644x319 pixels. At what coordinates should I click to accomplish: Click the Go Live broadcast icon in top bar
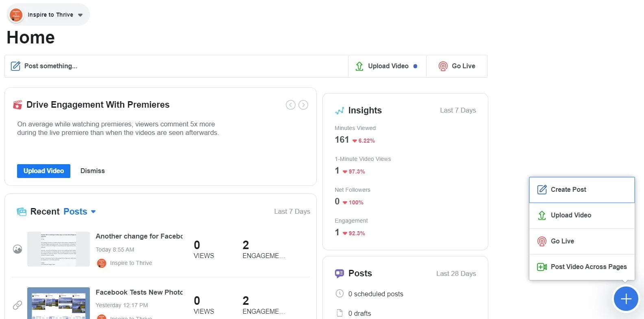click(443, 66)
